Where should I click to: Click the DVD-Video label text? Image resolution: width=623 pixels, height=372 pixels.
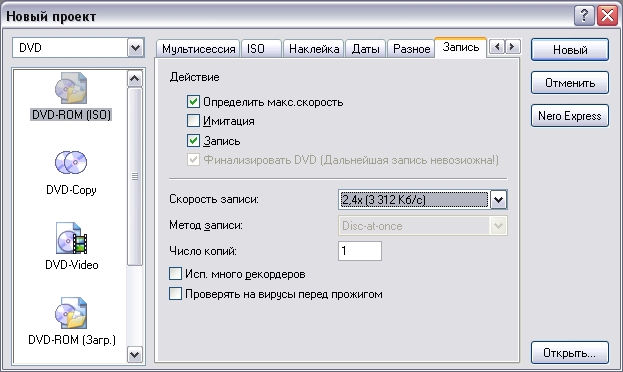click(72, 265)
